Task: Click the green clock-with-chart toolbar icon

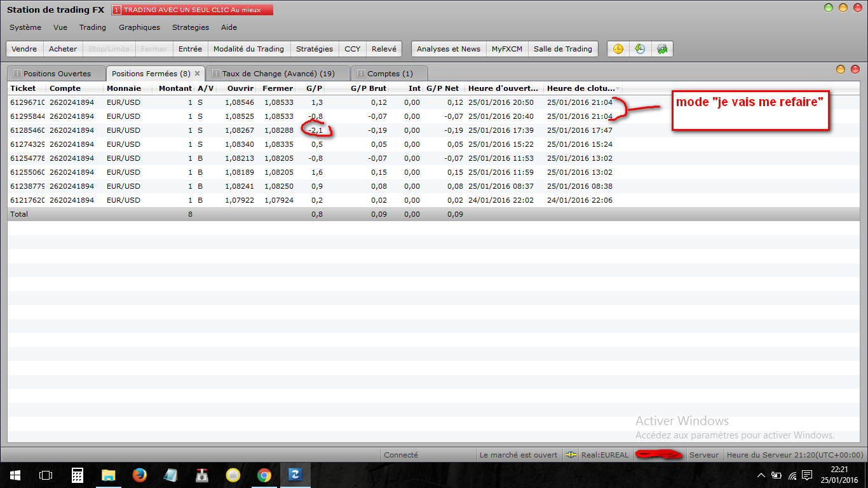Action: click(640, 49)
